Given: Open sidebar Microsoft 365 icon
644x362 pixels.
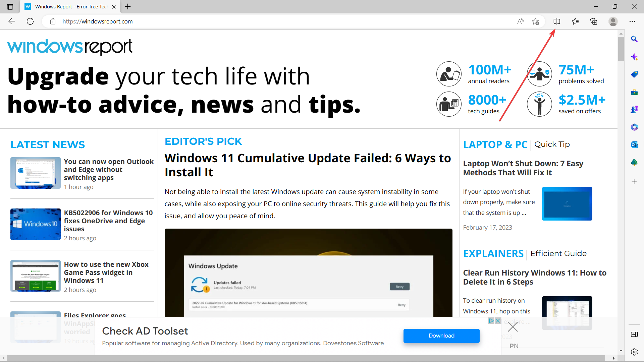Looking at the screenshot, I should (x=634, y=127).
